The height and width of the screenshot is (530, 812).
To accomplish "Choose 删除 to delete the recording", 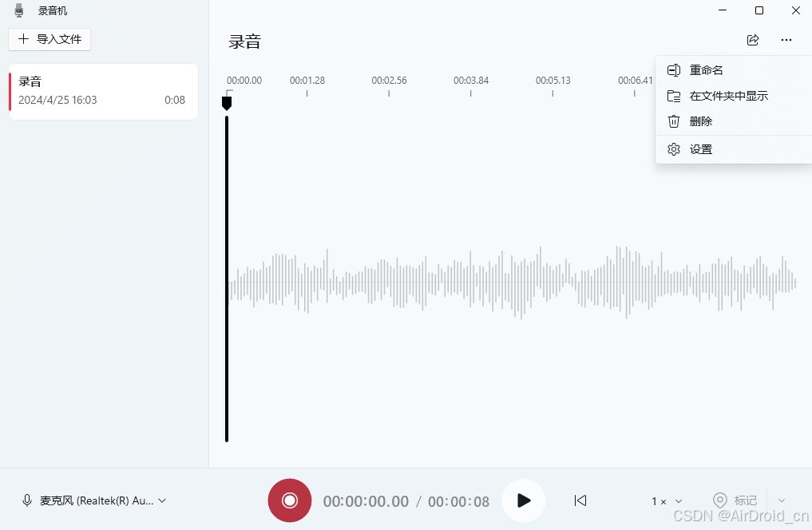I will click(x=700, y=121).
